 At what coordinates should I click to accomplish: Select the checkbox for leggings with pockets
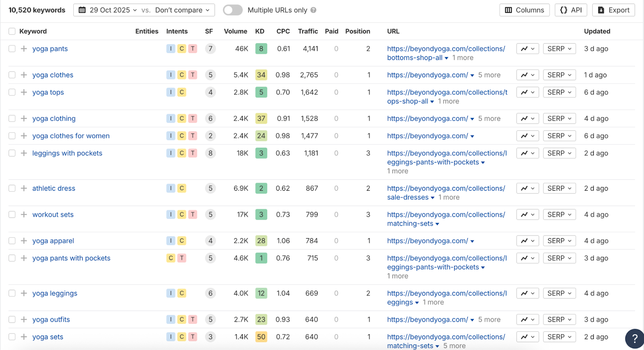[12, 153]
